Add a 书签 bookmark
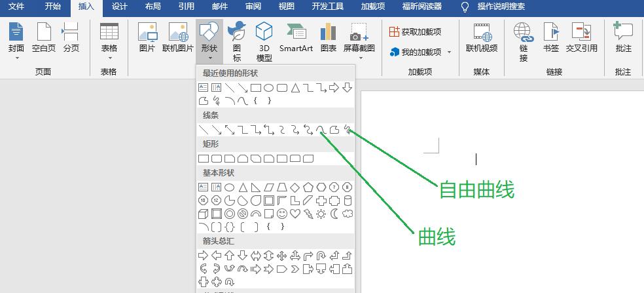 (551, 38)
